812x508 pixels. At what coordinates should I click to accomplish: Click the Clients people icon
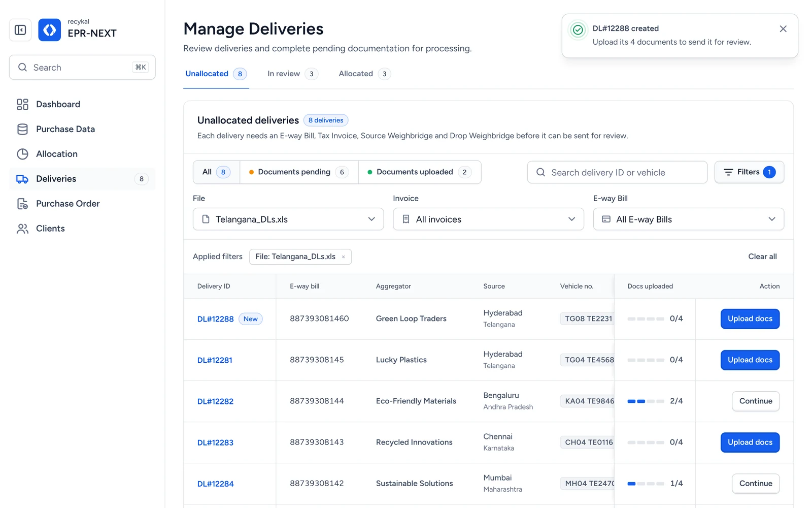[22, 229]
